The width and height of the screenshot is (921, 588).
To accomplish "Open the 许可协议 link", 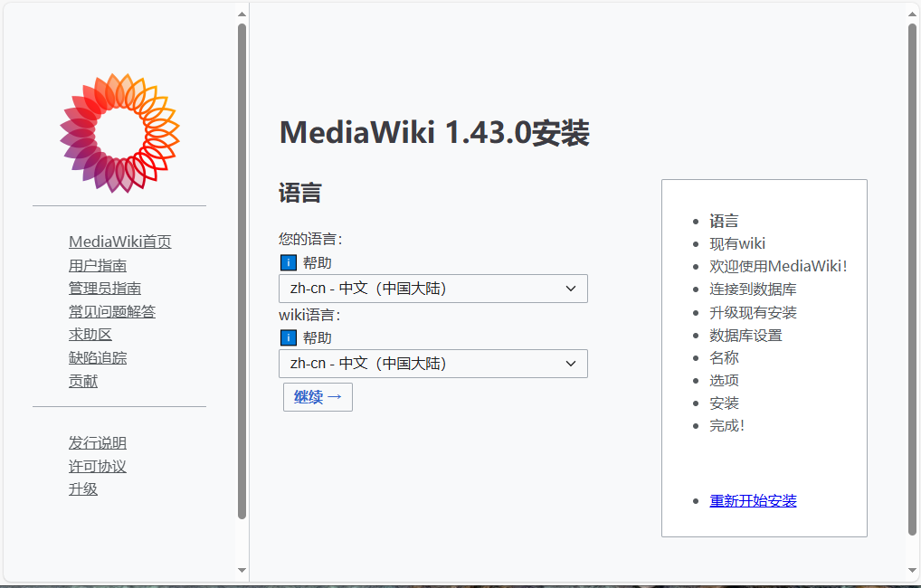I will tap(98, 467).
